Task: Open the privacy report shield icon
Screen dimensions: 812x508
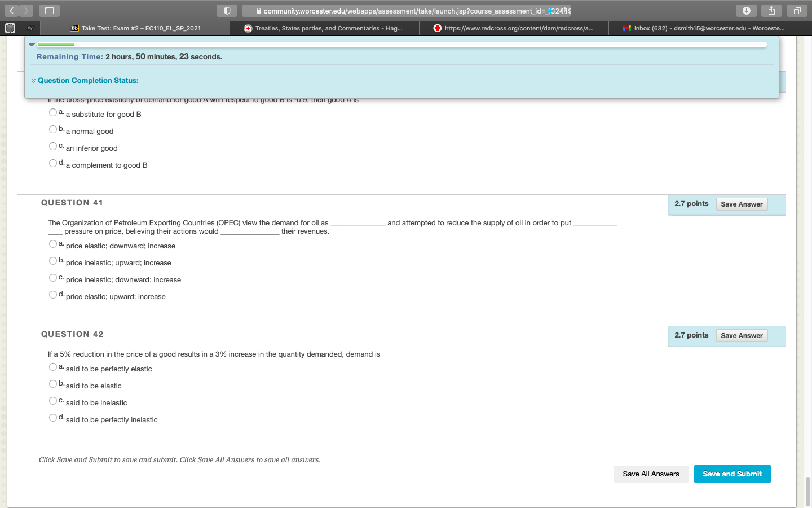Action: [227, 11]
